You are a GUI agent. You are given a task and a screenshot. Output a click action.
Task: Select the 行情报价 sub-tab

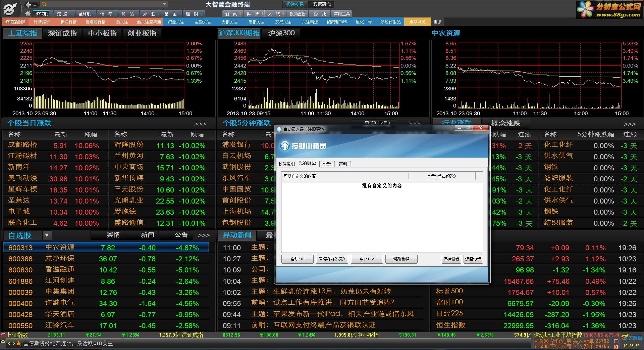(42, 22)
